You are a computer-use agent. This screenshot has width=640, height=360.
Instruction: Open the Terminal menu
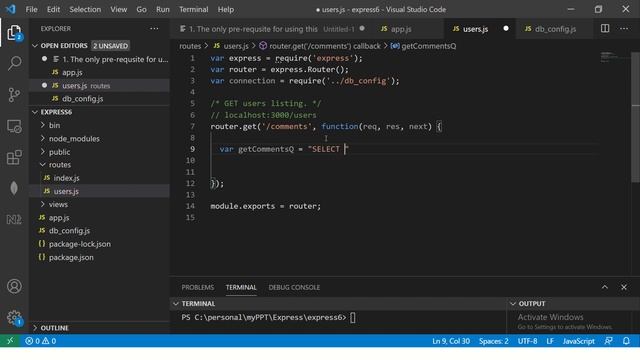pyautogui.click(x=193, y=9)
